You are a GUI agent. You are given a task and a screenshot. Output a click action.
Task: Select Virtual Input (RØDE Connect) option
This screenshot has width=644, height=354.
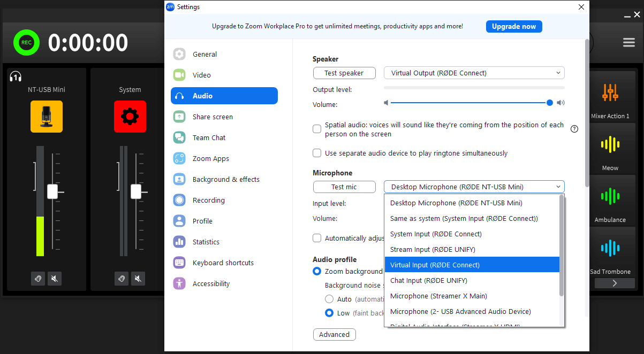pos(472,265)
